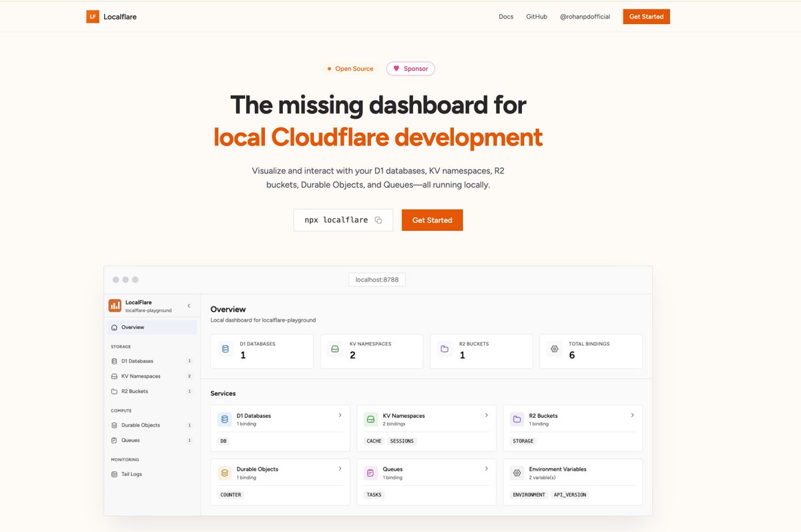Select Durable Objects in the sidebar
This screenshot has height=532, width=801.
(152, 425)
